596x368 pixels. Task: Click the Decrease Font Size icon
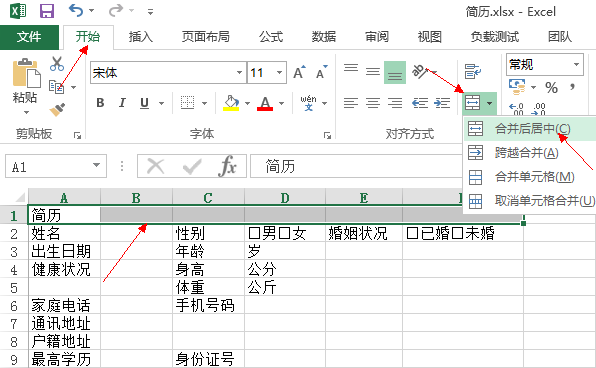322,72
